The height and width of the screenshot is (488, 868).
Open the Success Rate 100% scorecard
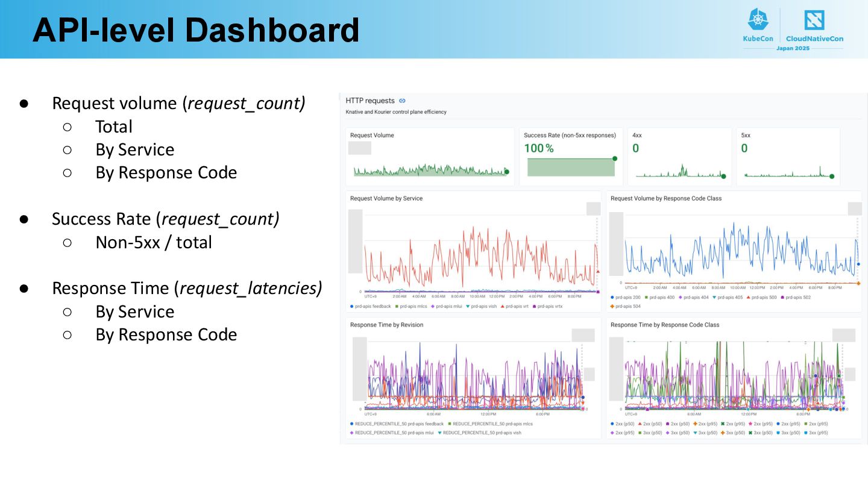point(571,156)
